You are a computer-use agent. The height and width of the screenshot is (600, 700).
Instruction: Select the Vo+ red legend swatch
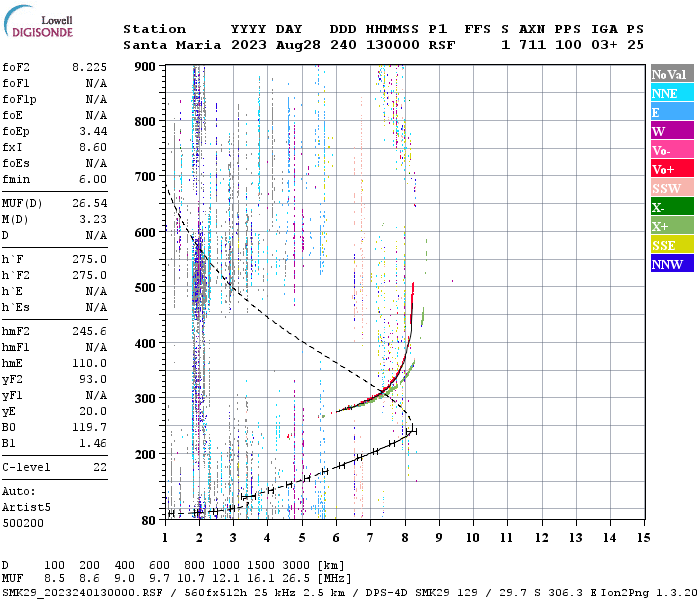[672, 169]
